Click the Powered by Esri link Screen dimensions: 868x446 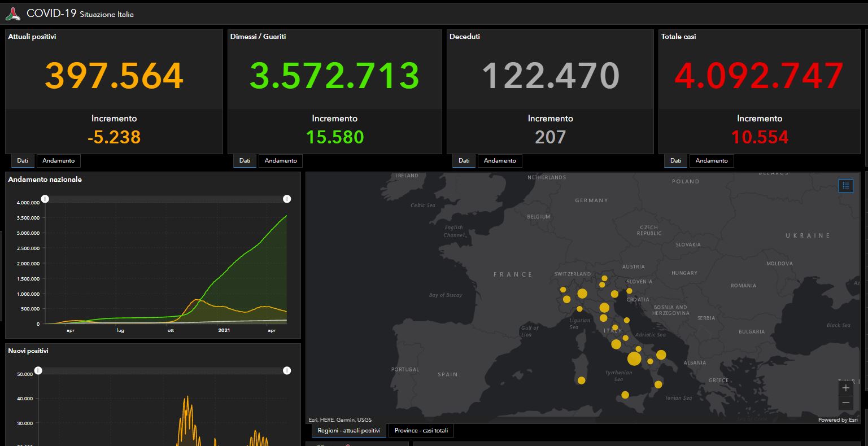pos(838,419)
